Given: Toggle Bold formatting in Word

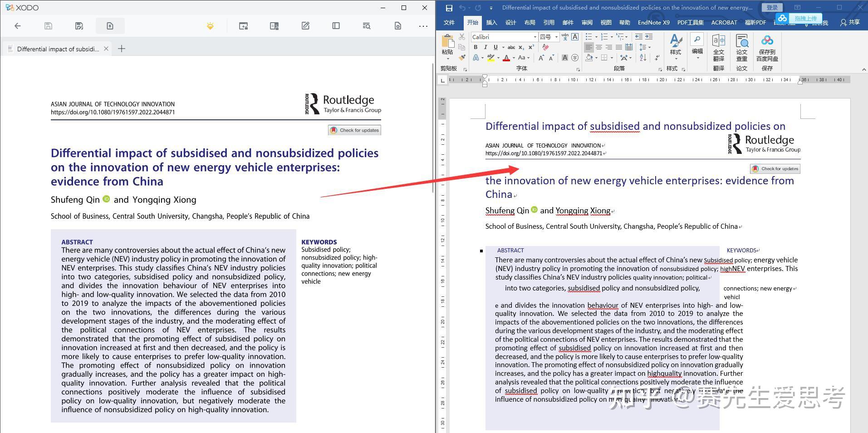Looking at the screenshot, I should click(476, 47).
